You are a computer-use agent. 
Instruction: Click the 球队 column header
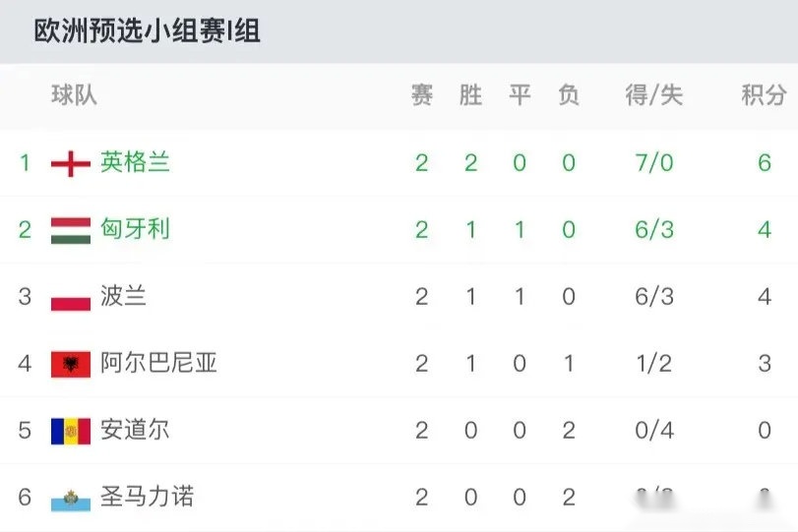pyautogui.click(x=75, y=95)
